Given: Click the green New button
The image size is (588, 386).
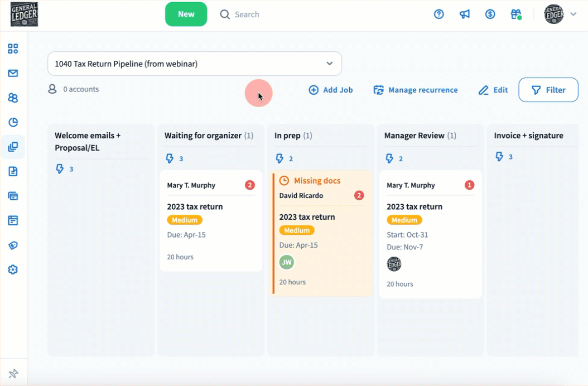Looking at the screenshot, I should coord(186,15).
